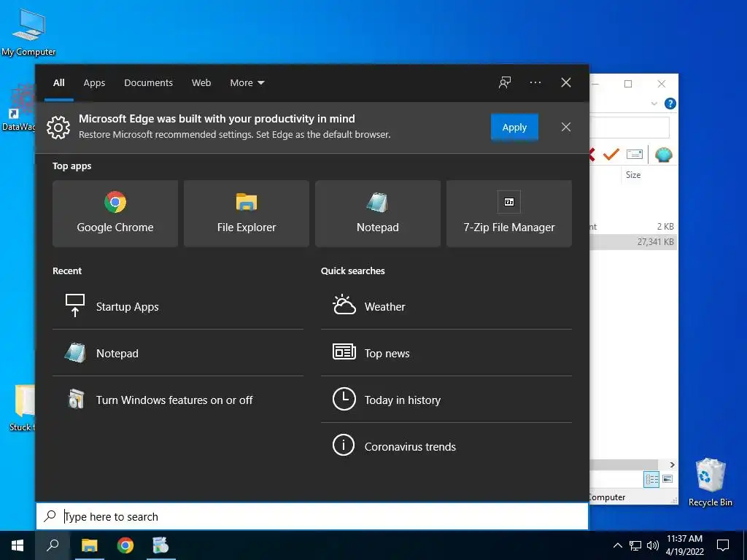Click the feedback person icon in search header
The height and width of the screenshot is (560, 747).
pos(505,82)
